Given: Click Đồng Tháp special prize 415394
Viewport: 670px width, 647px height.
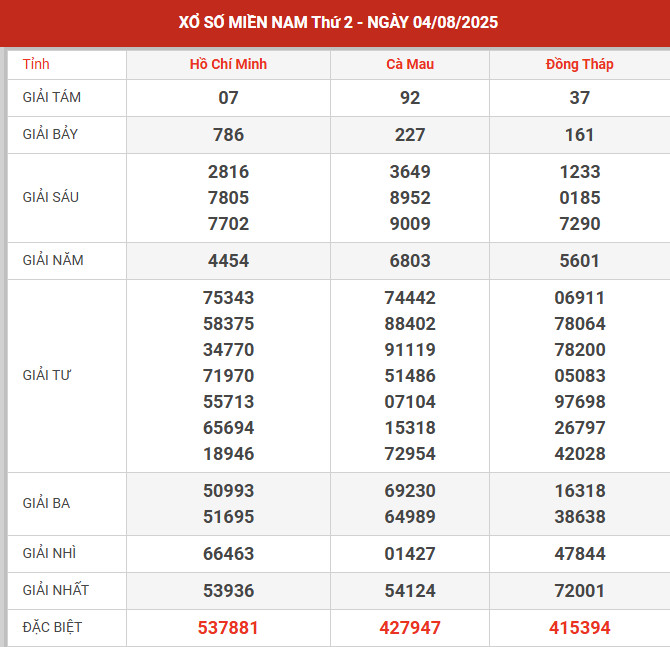Looking at the screenshot, I should click(580, 628).
